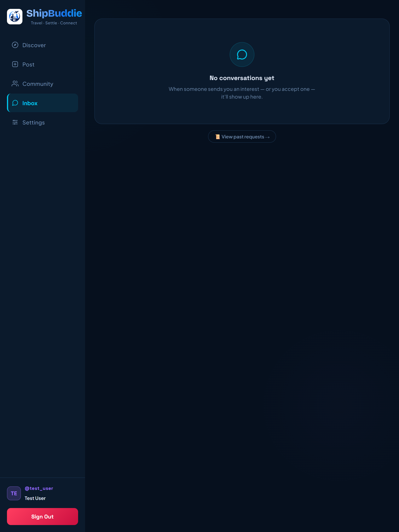Viewport: 399px width, 532px height.
Task: Click the ShipBuddie brand name
Action: coord(54,14)
